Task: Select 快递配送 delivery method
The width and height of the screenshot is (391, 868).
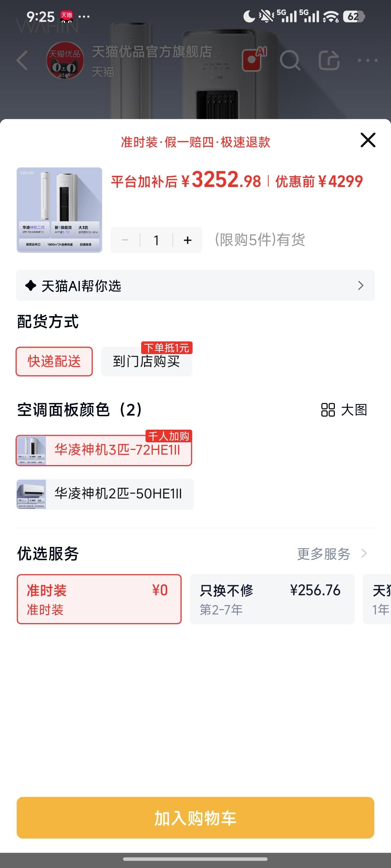Action: [x=54, y=362]
